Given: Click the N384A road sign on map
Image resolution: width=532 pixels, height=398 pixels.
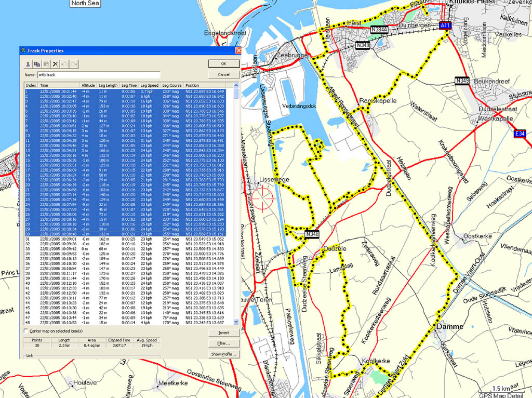Looking at the screenshot, I should click(379, 30).
